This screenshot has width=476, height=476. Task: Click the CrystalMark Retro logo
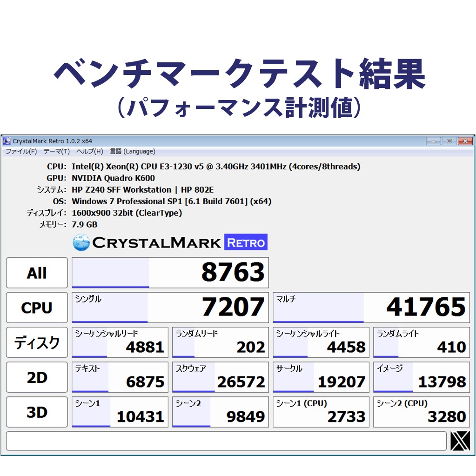pyautogui.click(x=170, y=242)
